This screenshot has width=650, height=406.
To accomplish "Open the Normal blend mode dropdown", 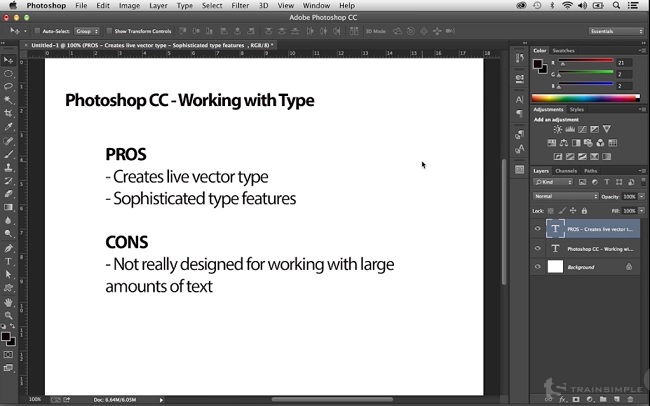I will point(565,196).
